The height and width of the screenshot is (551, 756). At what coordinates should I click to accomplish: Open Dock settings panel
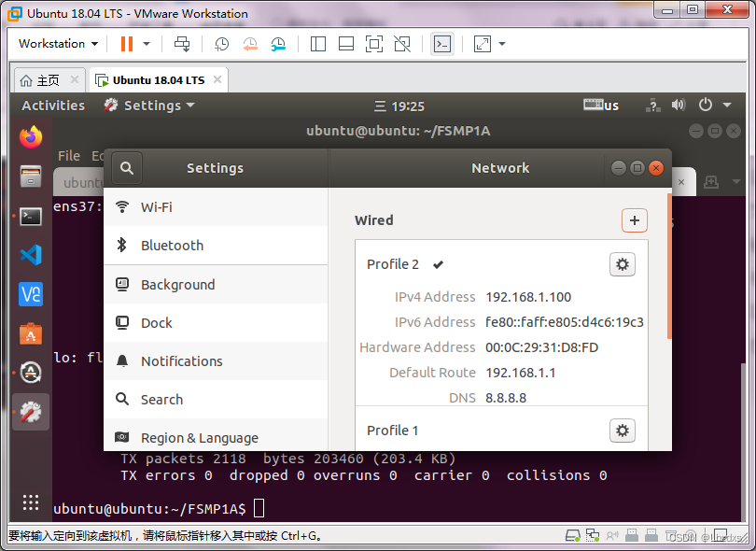click(x=216, y=323)
